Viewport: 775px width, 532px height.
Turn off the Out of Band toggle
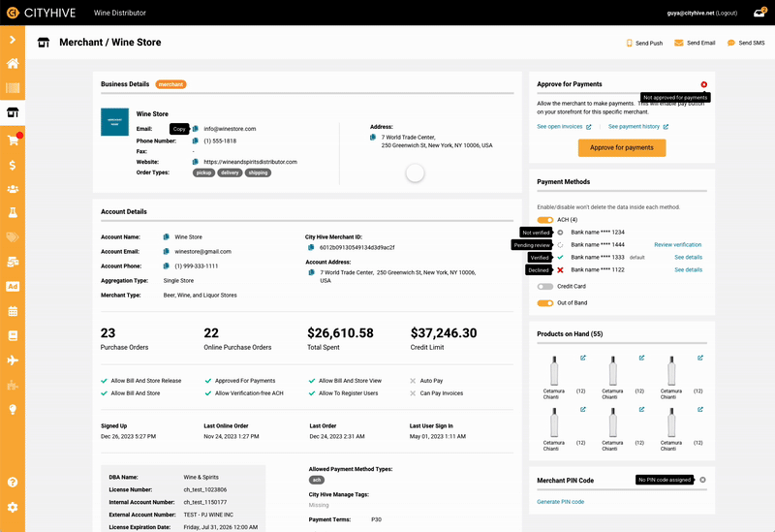pos(545,303)
